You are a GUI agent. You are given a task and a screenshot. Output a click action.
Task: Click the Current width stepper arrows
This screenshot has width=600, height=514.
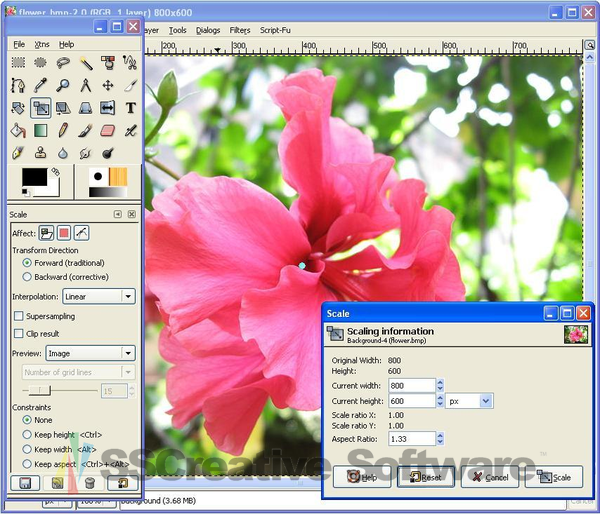click(x=440, y=385)
